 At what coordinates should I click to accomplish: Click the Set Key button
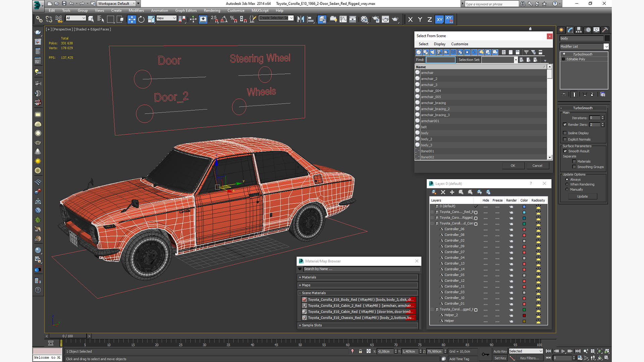tap(500, 358)
